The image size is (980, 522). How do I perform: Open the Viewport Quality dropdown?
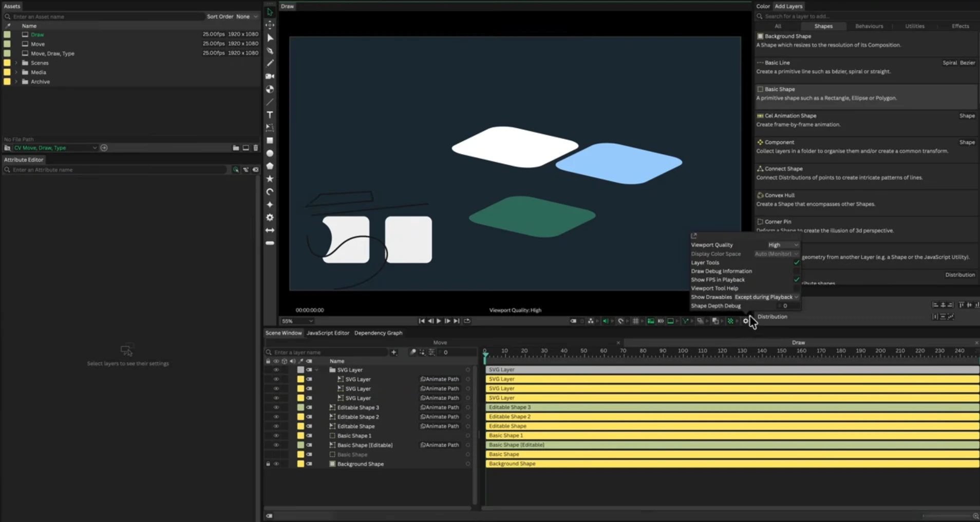coord(781,245)
